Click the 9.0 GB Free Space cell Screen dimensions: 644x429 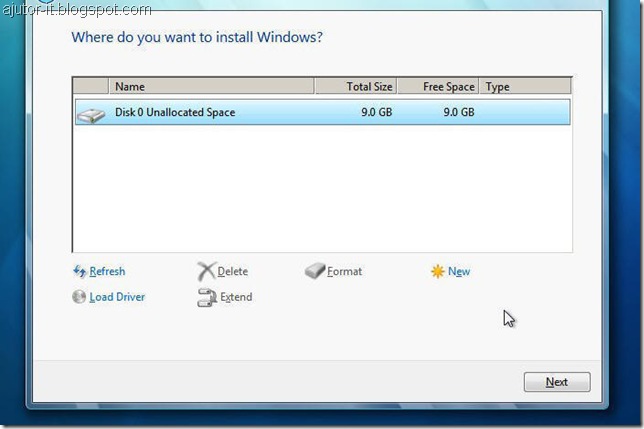459,112
